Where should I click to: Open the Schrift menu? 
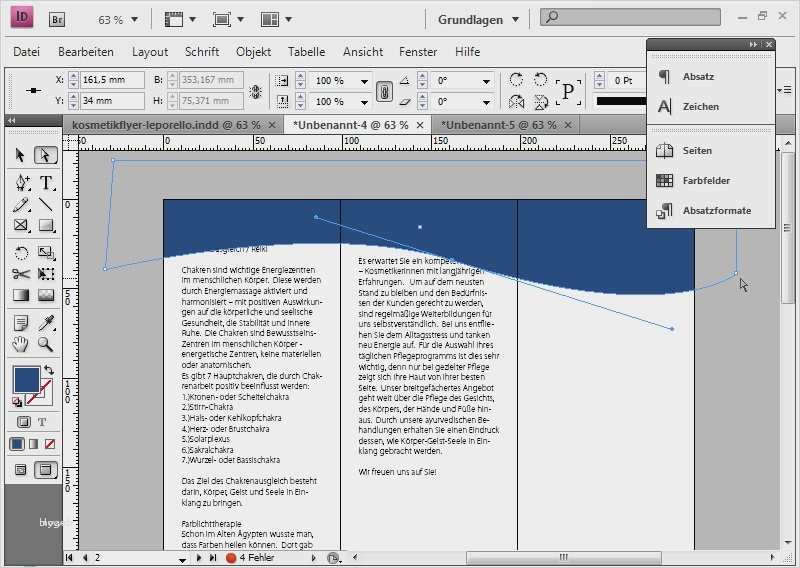tap(201, 51)
